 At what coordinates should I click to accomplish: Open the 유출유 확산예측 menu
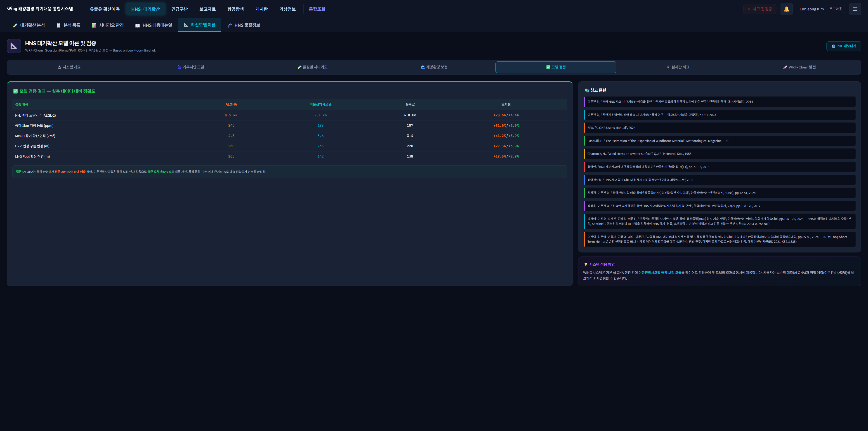tap(104, 9)
